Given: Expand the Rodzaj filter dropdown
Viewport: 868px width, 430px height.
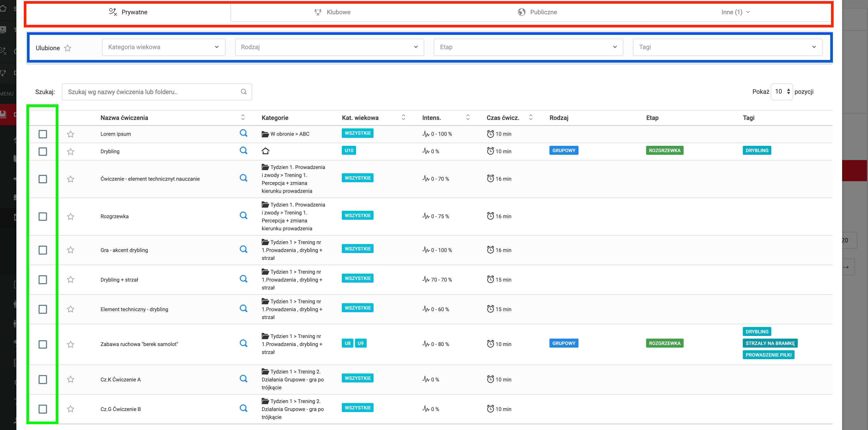Looking at the screenshot, I should (x=329, y=47).
